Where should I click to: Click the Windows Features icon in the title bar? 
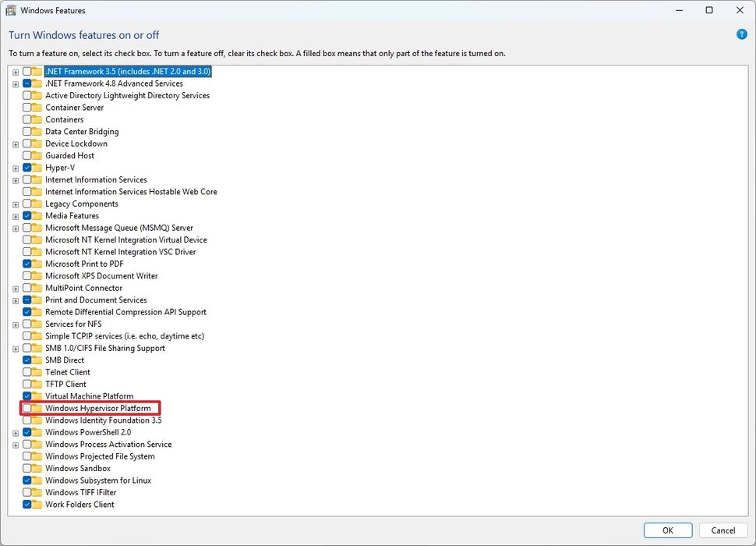(x=11, y=10)
